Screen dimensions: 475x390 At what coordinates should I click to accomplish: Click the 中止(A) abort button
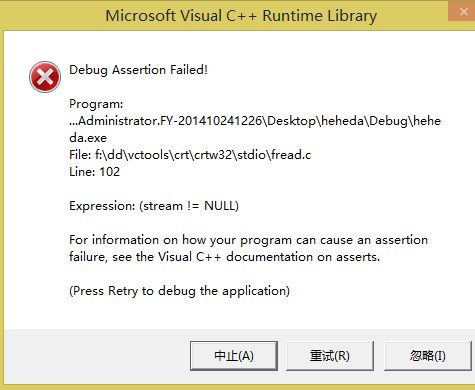(234, 356)
